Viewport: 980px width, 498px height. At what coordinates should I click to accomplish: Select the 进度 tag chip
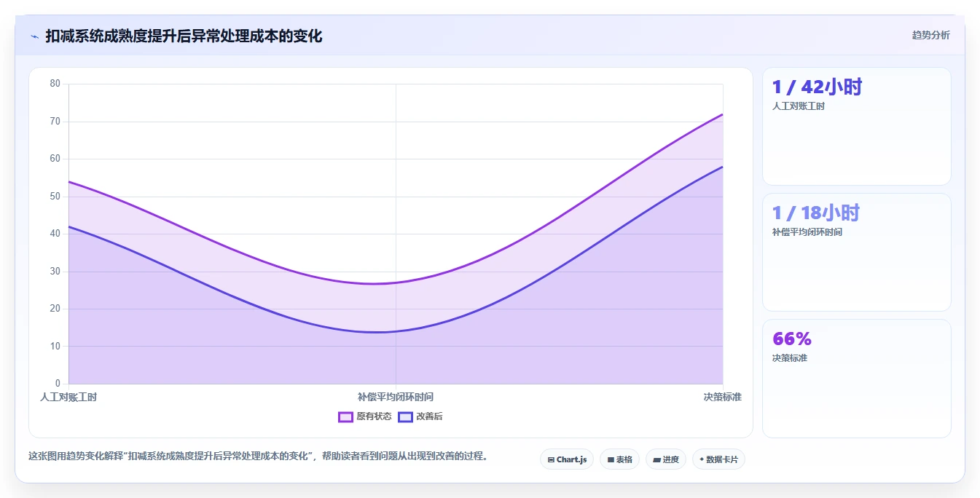tap(666, 459)
